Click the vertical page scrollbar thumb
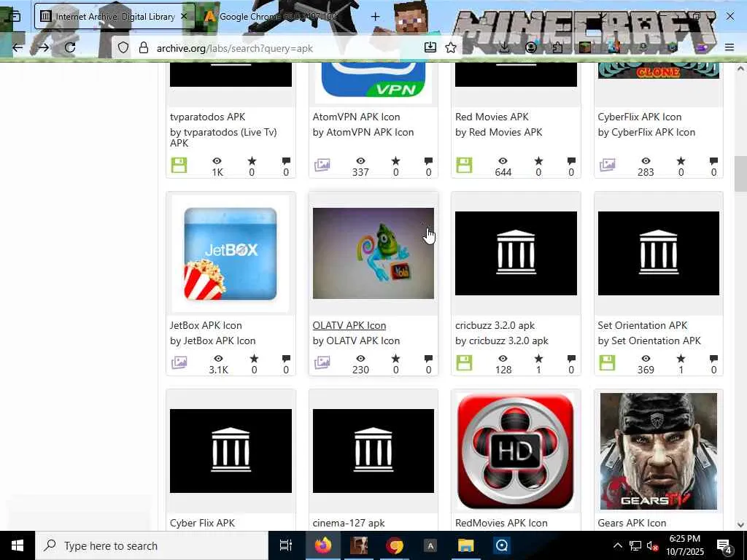 click(x=740, y=174)
